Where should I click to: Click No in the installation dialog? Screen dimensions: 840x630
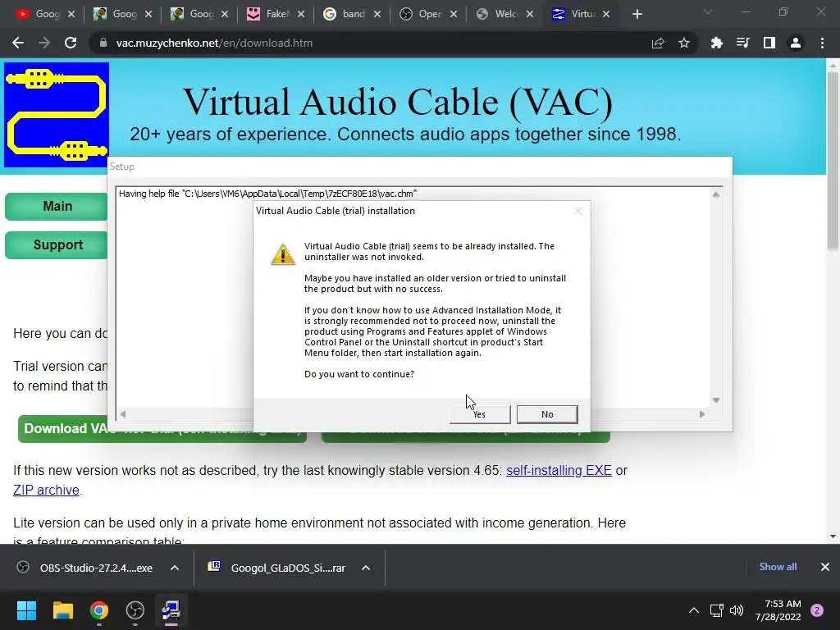tap(547, 414)
